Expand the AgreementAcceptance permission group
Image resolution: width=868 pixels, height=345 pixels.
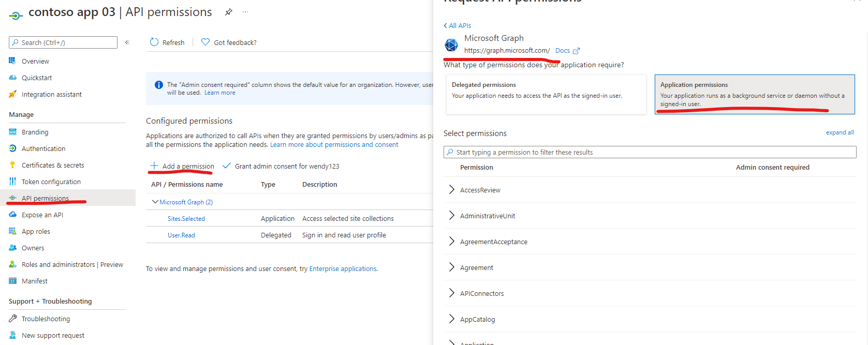(x=452, y=242)
